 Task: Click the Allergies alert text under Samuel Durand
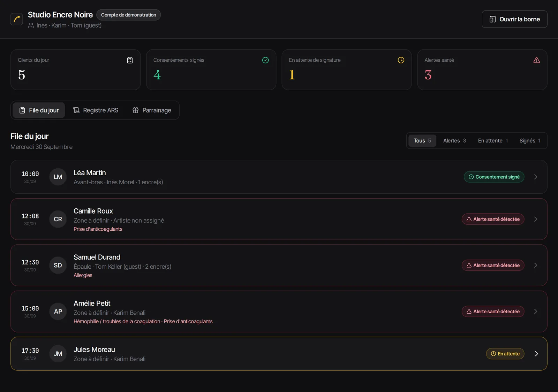click(83, 275)
